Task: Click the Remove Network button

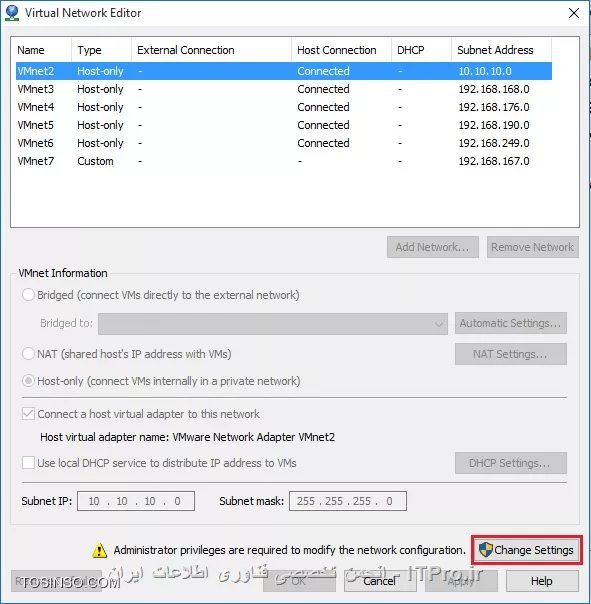Action: click(532, 247)
